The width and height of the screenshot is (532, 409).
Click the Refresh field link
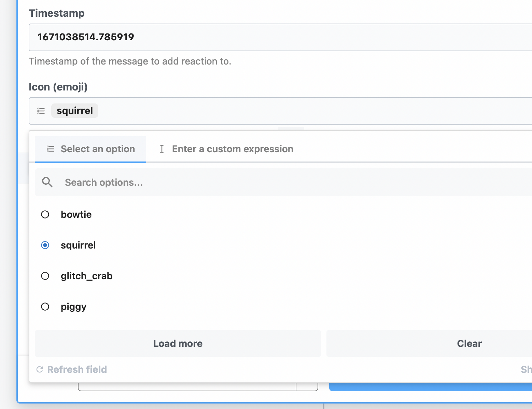pyautogui.click(x=77, y=369)
